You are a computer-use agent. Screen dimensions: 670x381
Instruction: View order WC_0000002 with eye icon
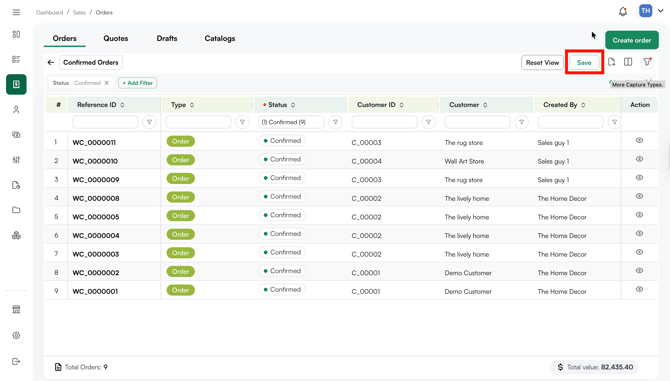click(639, 270)
